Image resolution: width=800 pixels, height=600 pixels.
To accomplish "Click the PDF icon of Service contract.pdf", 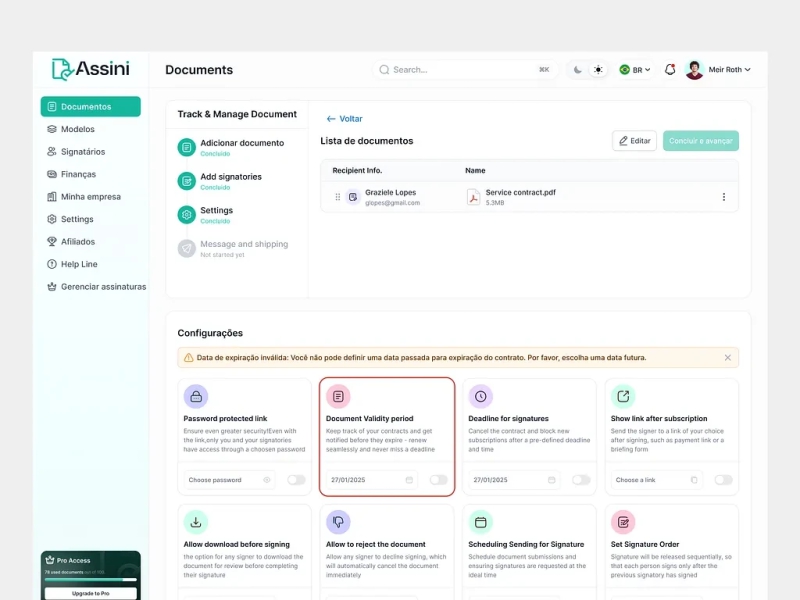I will 473,197.
